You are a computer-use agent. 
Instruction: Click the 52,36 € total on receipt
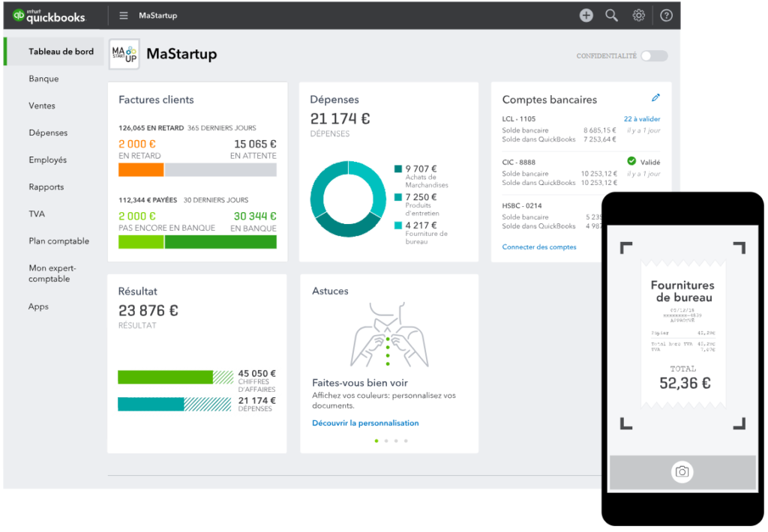coord(685,383)
